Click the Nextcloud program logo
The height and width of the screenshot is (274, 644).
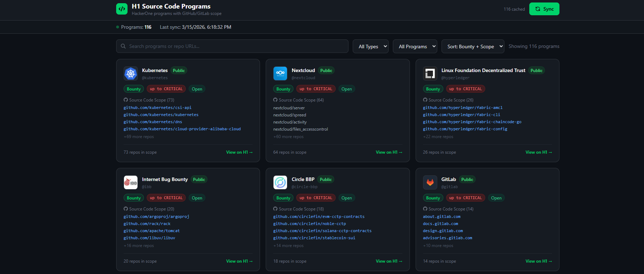pyautogui.click(x=280, y=73)
